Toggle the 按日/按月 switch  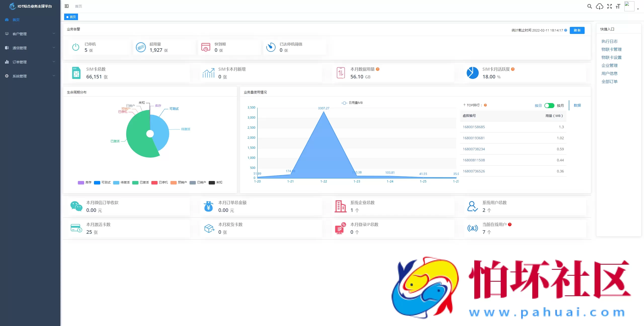click(x=549, y=106)
